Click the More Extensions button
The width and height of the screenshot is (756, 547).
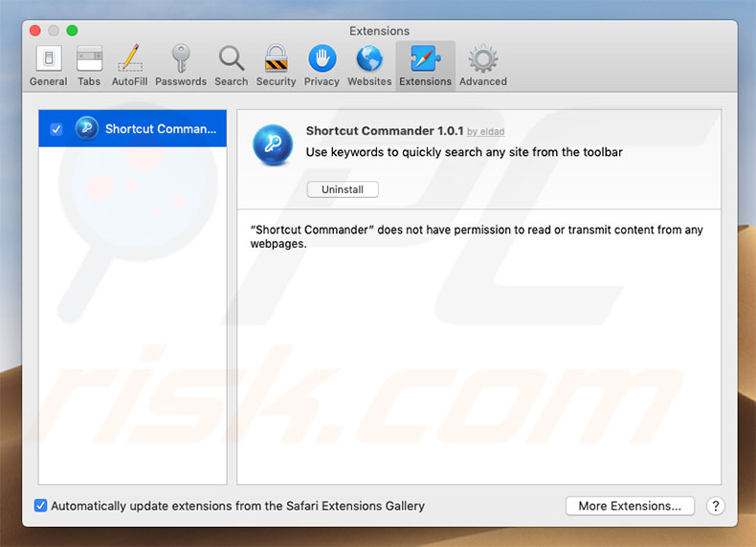pos(630,506)
